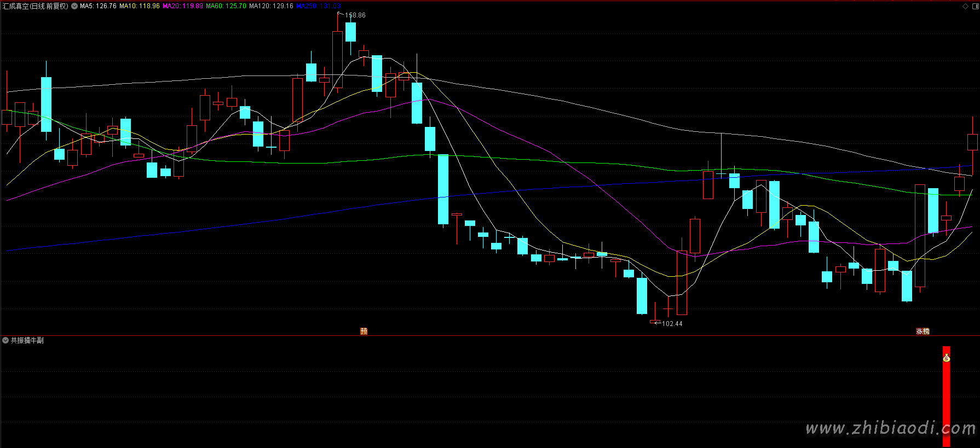Expand the 共振擒牛副 indicator dropdown arrow

[x=5, y=340]
